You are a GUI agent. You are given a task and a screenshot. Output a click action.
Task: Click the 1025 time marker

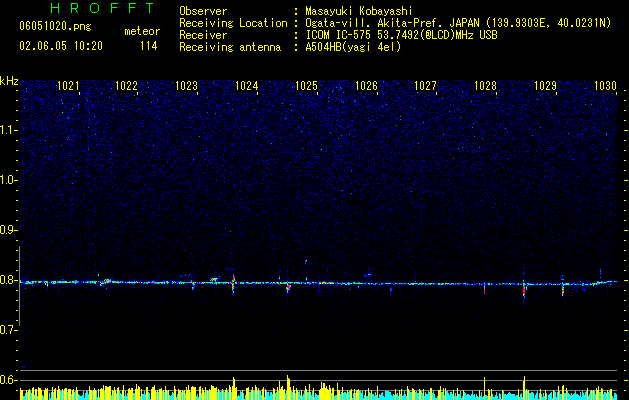click(x=306, y=86)
